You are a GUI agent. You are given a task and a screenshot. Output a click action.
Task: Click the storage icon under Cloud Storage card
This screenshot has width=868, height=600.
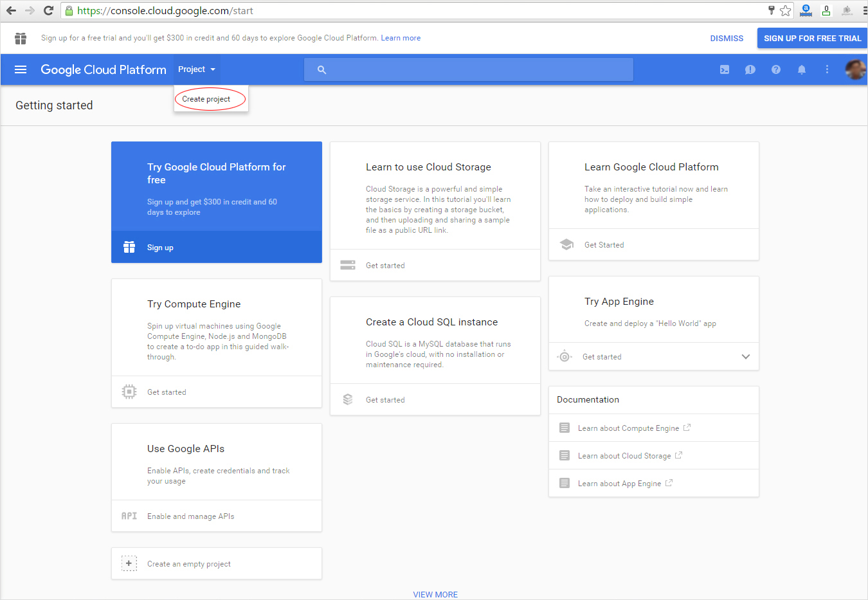(x=348, y=265)
